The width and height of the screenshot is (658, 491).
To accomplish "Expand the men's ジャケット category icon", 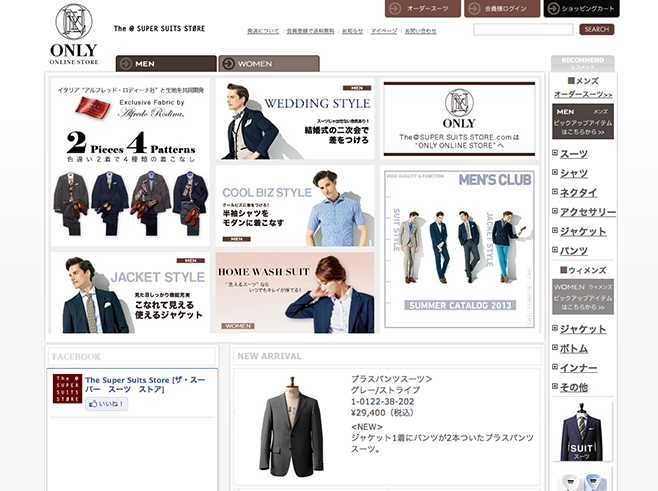I will 555,230.
